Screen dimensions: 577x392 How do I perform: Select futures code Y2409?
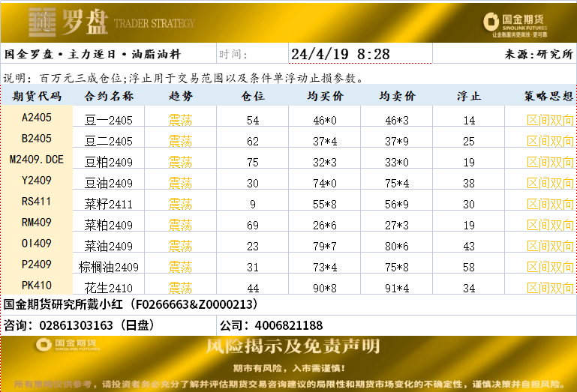click(37, 180)
